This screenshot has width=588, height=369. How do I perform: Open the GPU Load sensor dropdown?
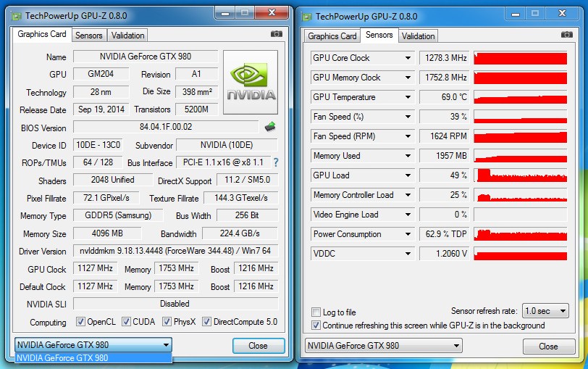click(x=408, y=175)
